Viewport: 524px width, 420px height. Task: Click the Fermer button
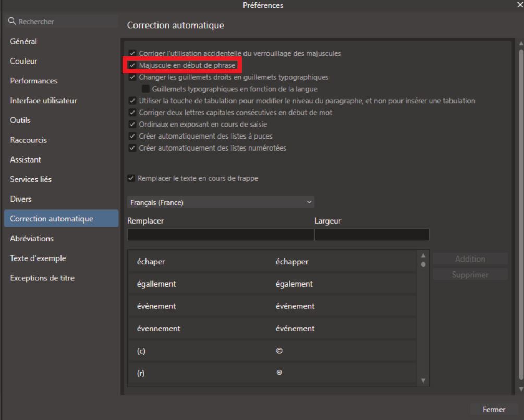point(494,410)
